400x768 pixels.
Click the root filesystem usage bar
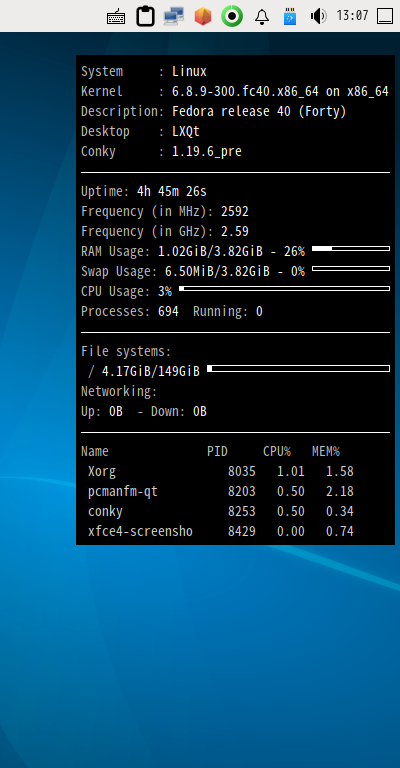(299, 368)
